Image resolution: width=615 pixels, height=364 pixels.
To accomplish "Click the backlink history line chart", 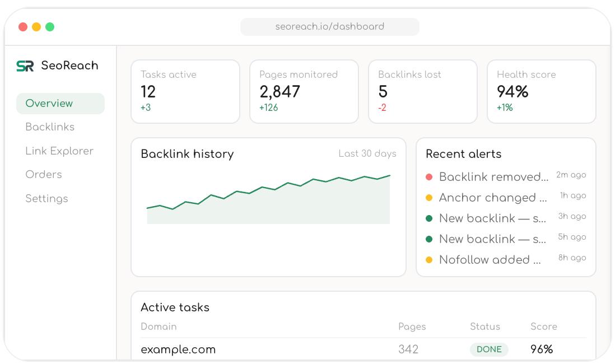I will [x=268, y=199].
